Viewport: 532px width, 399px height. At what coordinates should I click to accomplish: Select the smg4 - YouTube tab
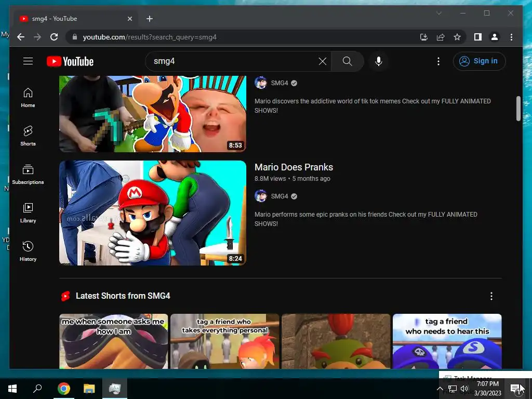point(76,19)
